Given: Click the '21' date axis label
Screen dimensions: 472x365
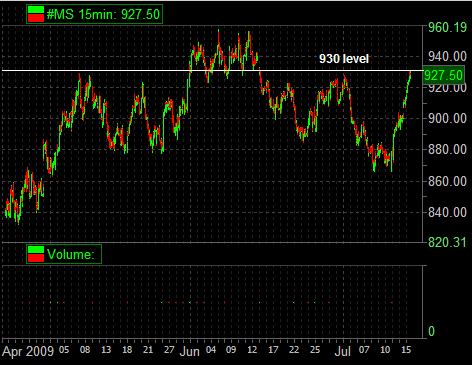Looking at the screenshot, I should (148, 350).
